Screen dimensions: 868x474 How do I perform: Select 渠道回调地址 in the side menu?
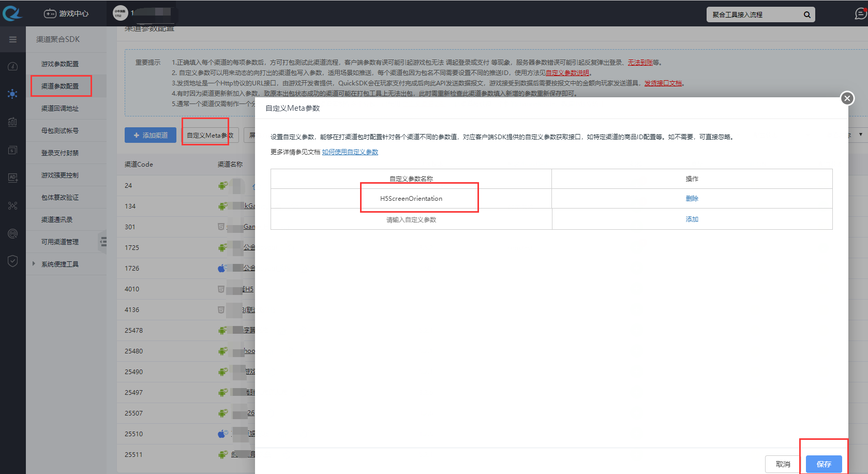coord(60,108)
